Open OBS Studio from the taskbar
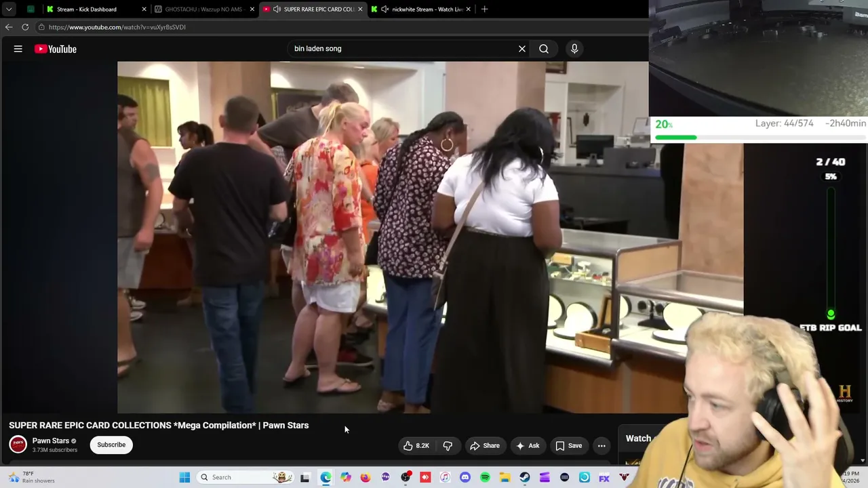 pyautogui.click(x=406, y=477)
